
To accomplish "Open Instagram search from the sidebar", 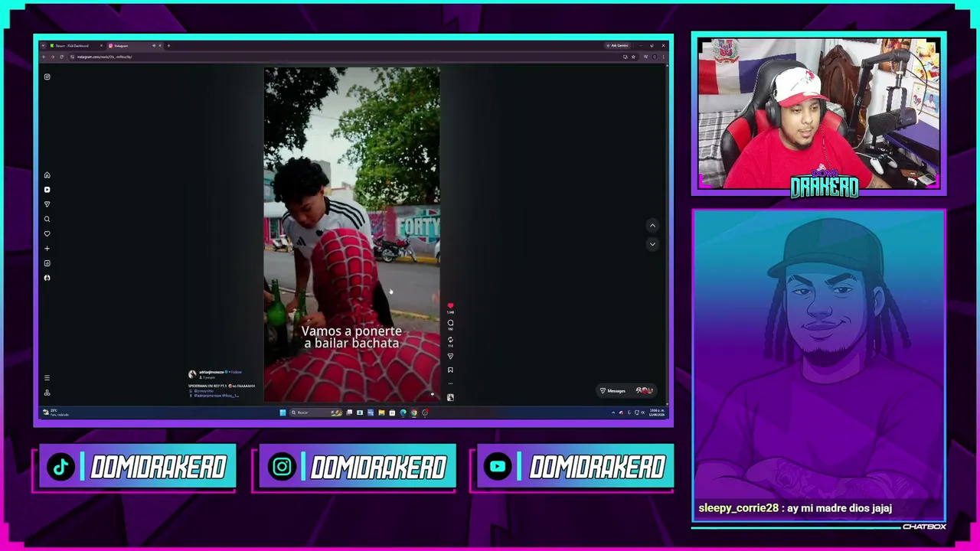I will [47, 219].
